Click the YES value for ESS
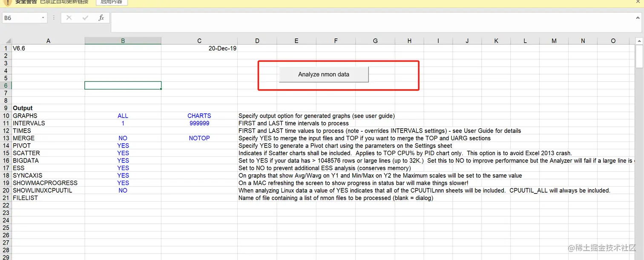The height and width of the screenshot is (260, 644). [x=123, y=168]
